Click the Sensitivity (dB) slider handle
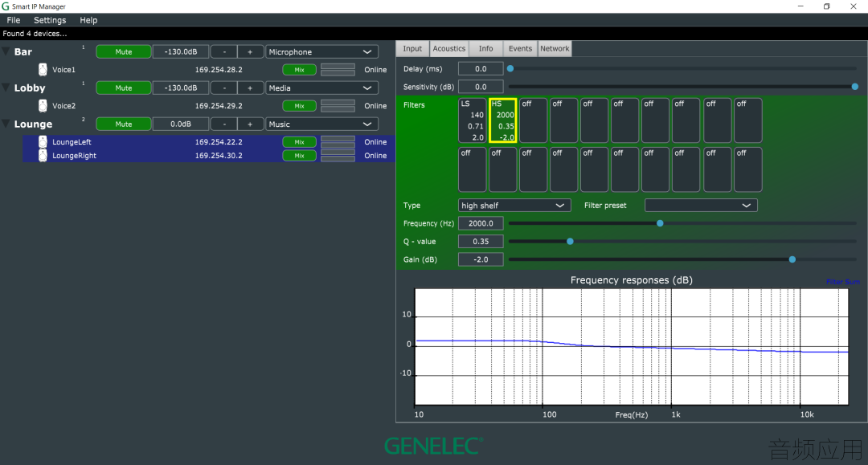This screenshot has width=868, height=465. click(x=854, y=87)
